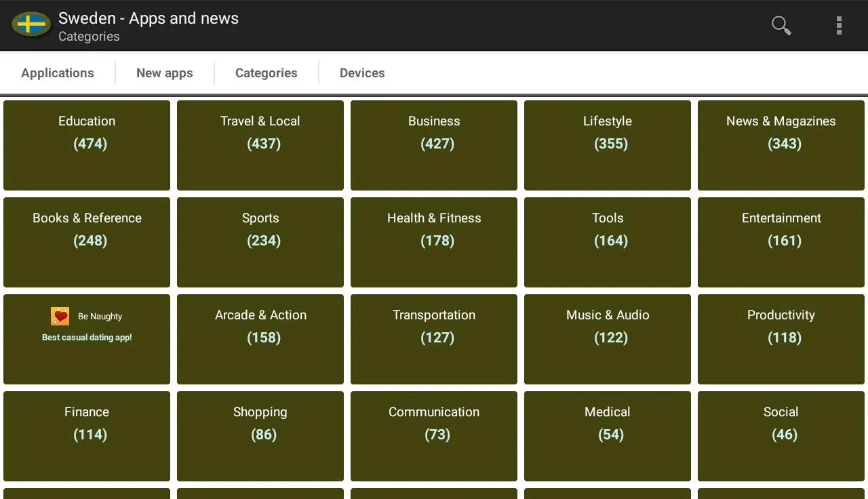Select the Shopping category tile
868x499 pixels.
260,436
